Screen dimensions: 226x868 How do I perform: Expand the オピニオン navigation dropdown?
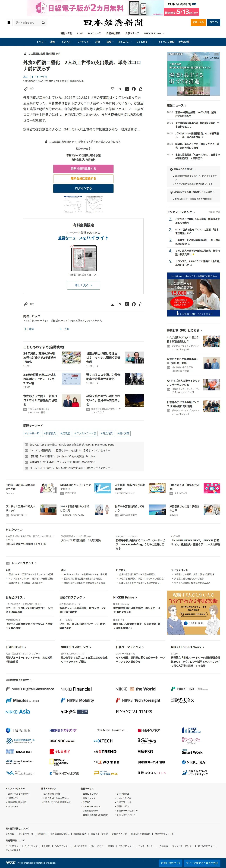[125, 42]
